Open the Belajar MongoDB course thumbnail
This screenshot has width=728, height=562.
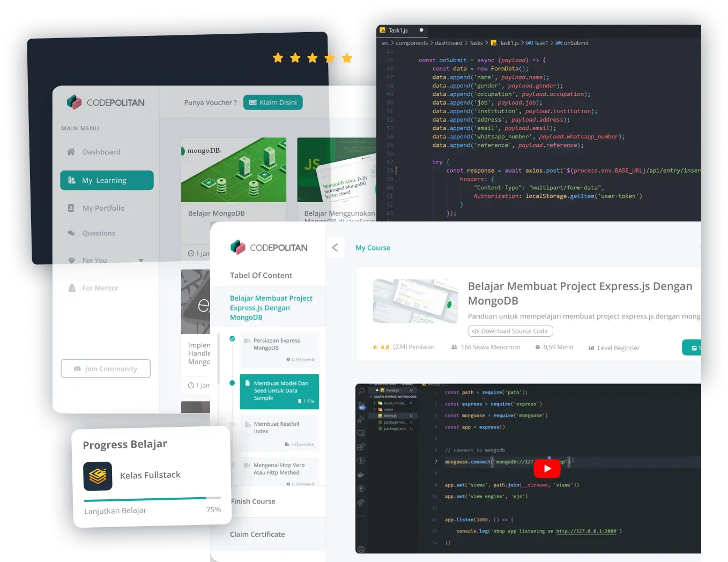click(234, 170)
